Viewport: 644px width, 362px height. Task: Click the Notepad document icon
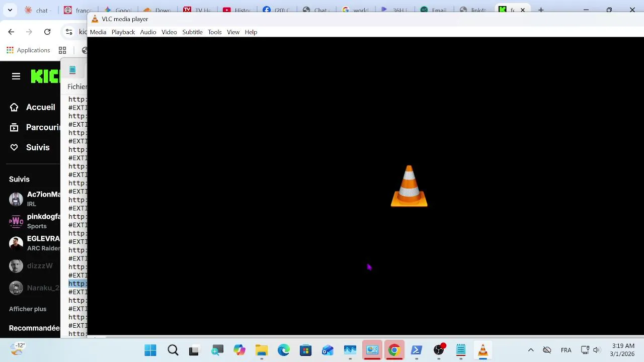point(72,70)
